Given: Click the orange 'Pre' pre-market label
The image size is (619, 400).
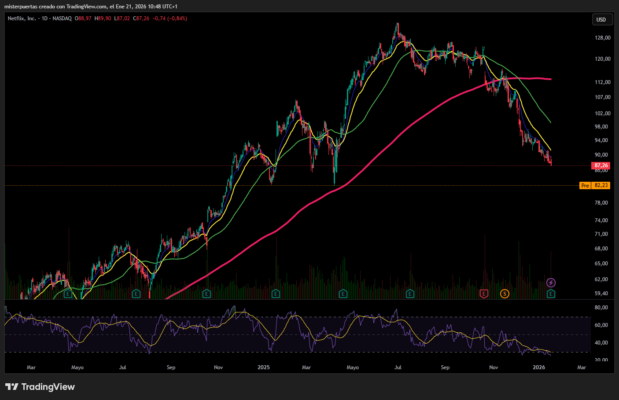Looking at the screenshot, I should point(584,186).
